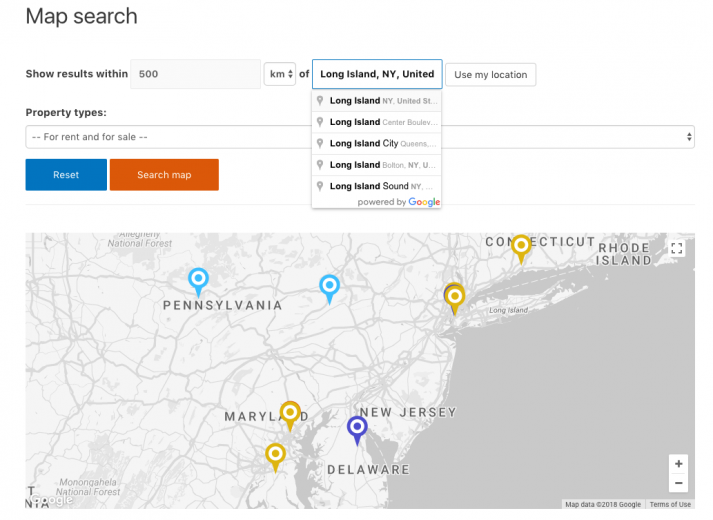This screenshot has width=713, height=520.
Task: Click Use my location button
Action: tap(491, 75)
